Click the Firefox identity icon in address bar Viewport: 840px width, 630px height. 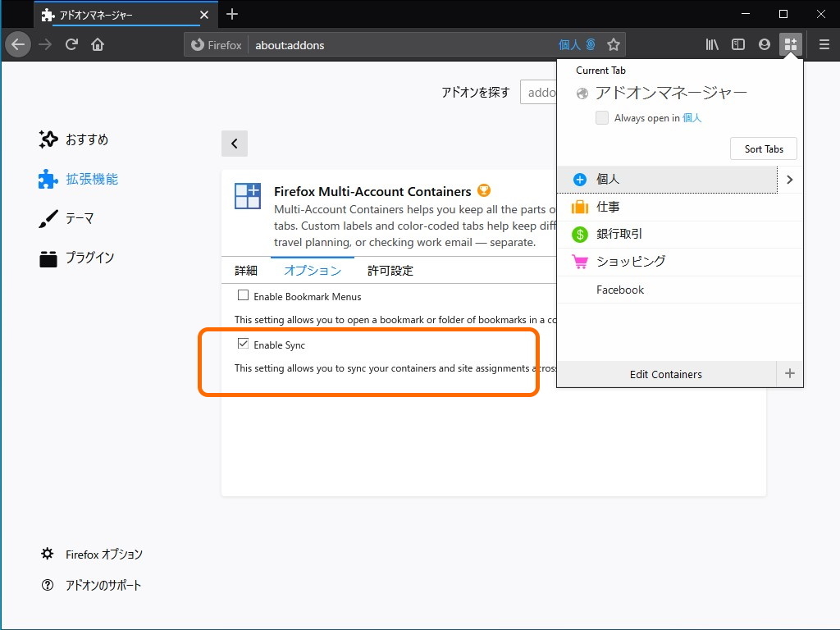click(217, 45)
